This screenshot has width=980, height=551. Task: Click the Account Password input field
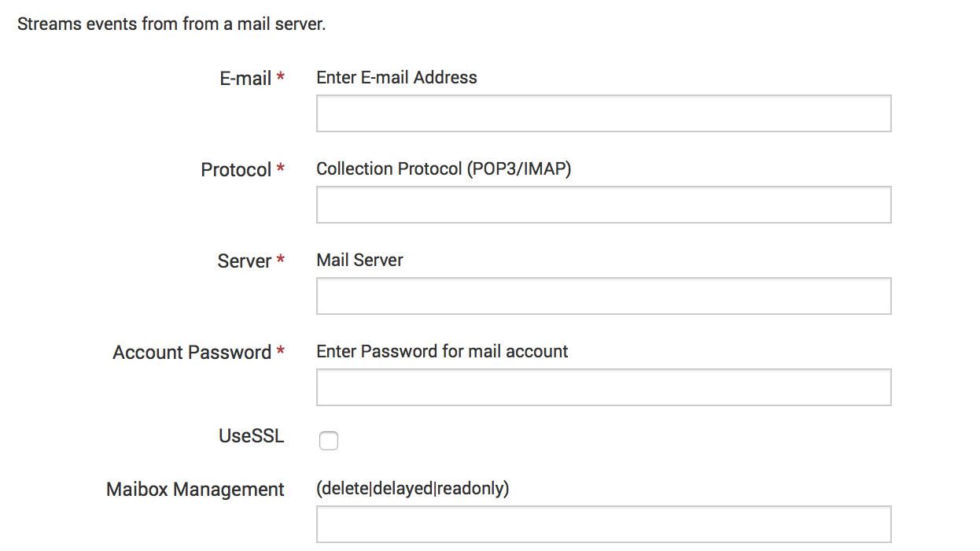coord(603,387)
